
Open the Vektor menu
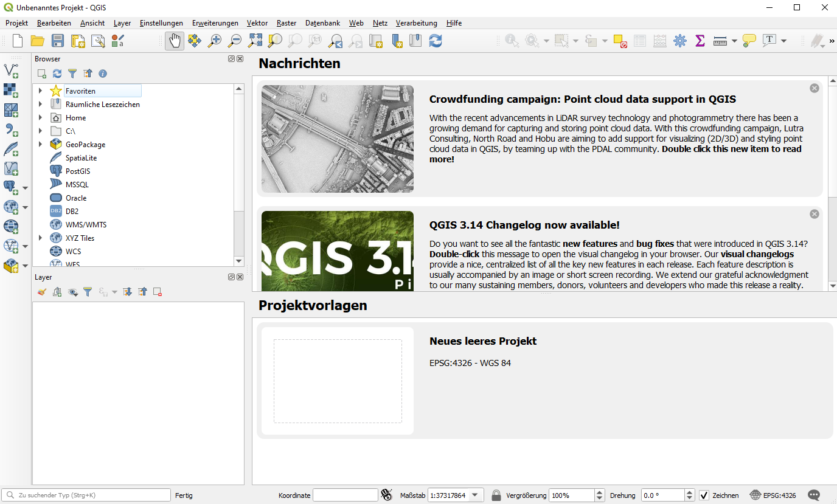pyautogui.click(x=257, y=23)
